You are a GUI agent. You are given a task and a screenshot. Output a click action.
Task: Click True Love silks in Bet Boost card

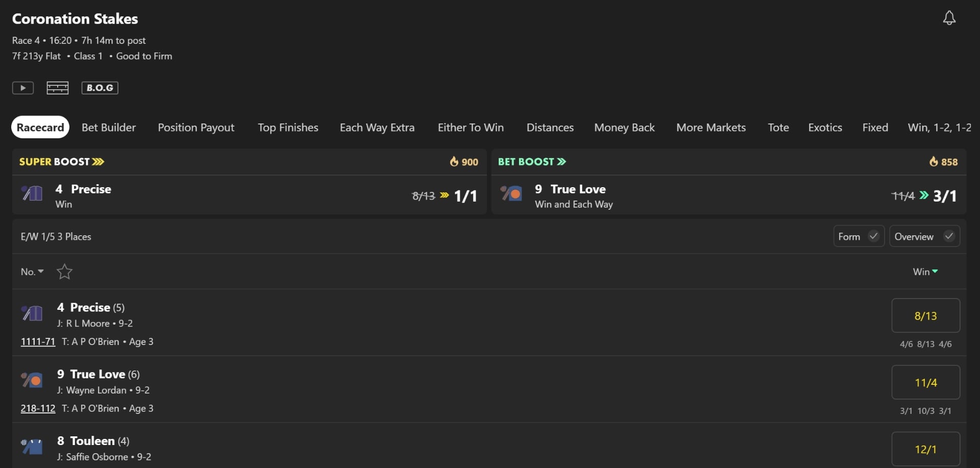pyautogui.click(x=511, y=193)
